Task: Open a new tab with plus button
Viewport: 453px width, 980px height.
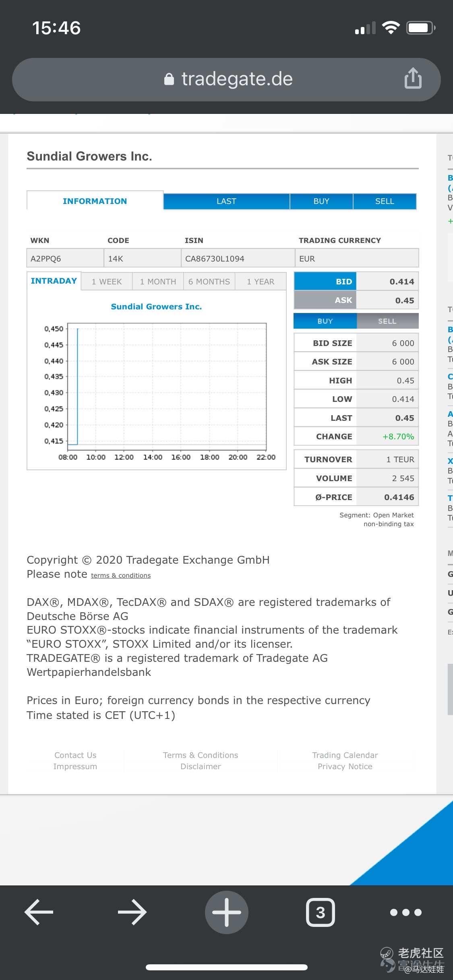Action: (x=227, y=912)
